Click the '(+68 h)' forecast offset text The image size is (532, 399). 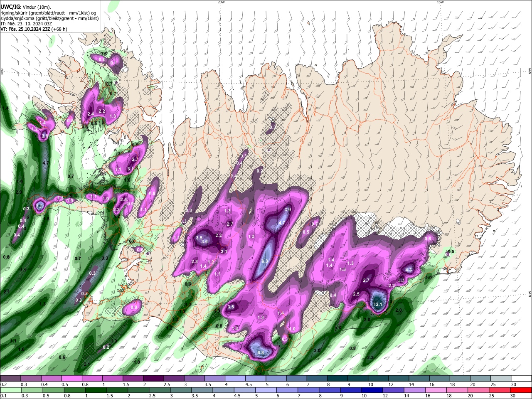tap(59, 29)
